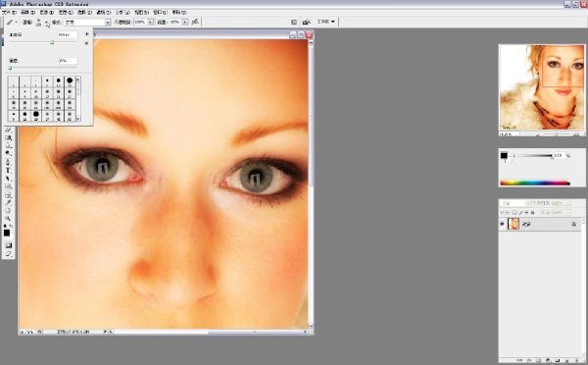
Task: Open the Help menu
Action: click(x=179, y=13)
